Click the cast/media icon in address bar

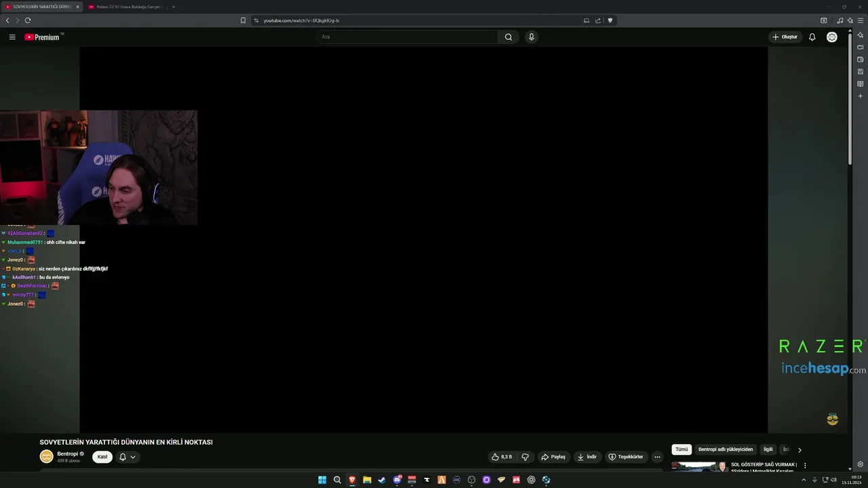pyautogui.click(x=587, y=20)
